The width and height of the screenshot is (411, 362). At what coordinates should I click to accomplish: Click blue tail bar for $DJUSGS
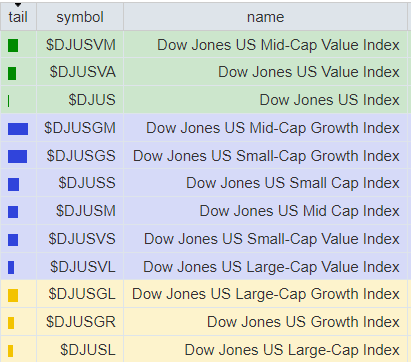click(18, 156)
